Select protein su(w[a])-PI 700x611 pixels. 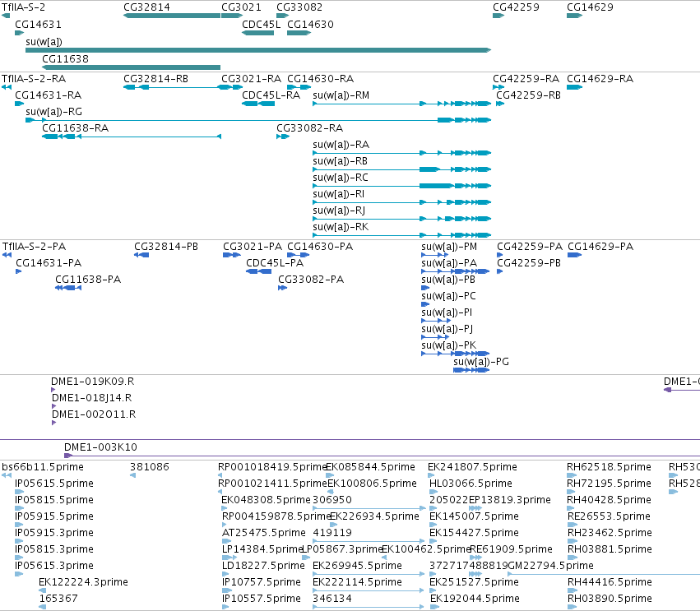(x=436, y=321)
